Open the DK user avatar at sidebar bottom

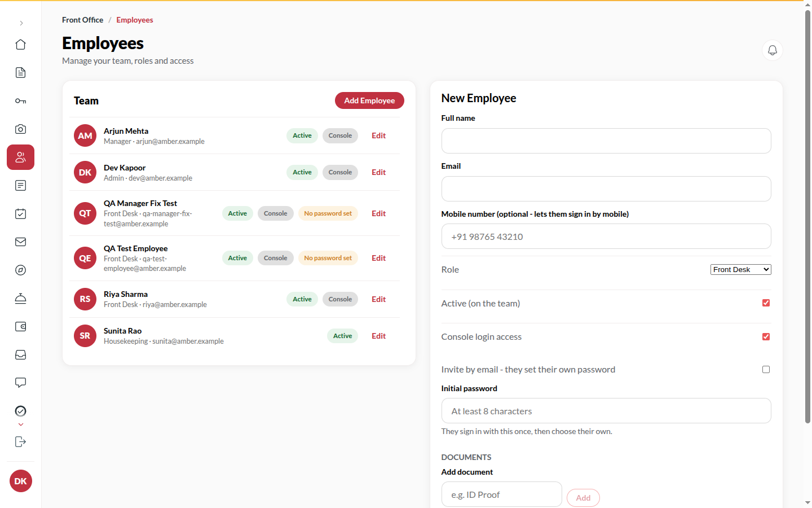point(21,481)
